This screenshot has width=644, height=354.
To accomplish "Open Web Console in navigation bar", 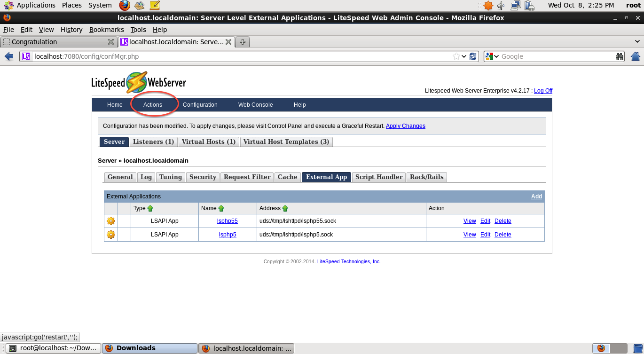I will point(256,105).
